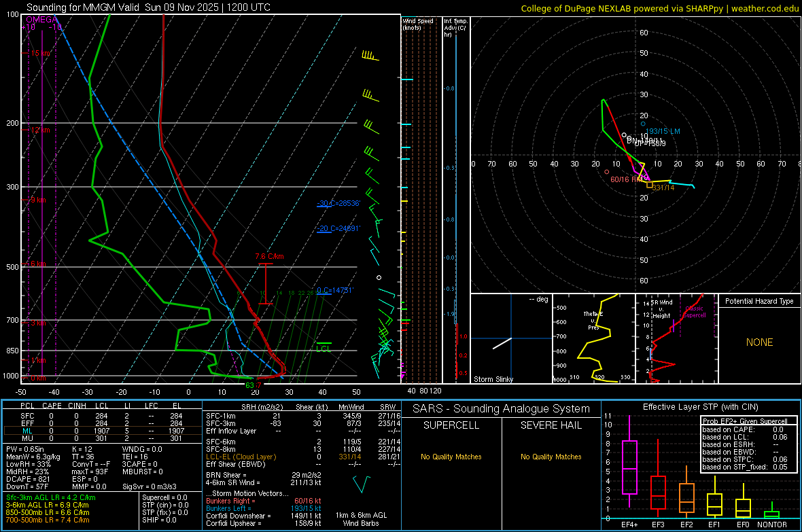Select the MU parcel row
This screenshot has height=532, width=802.
tap(102, 438)
